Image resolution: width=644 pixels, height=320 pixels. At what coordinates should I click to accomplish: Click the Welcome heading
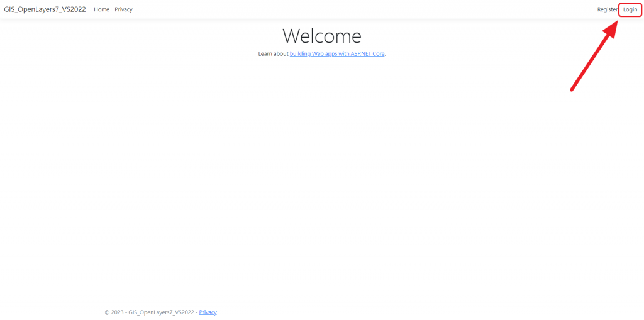[x=321, y=36]
